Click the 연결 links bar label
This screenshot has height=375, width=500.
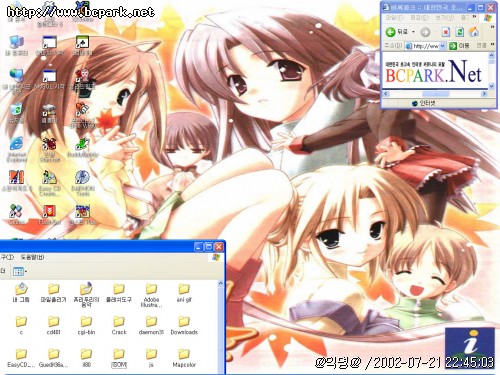pos(481,46)
